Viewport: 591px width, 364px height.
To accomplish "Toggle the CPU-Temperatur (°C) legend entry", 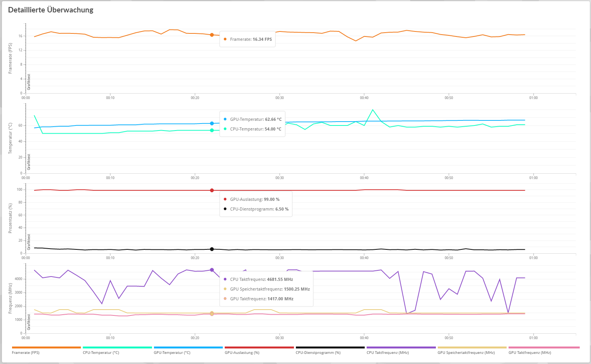I will coord(117,350).
